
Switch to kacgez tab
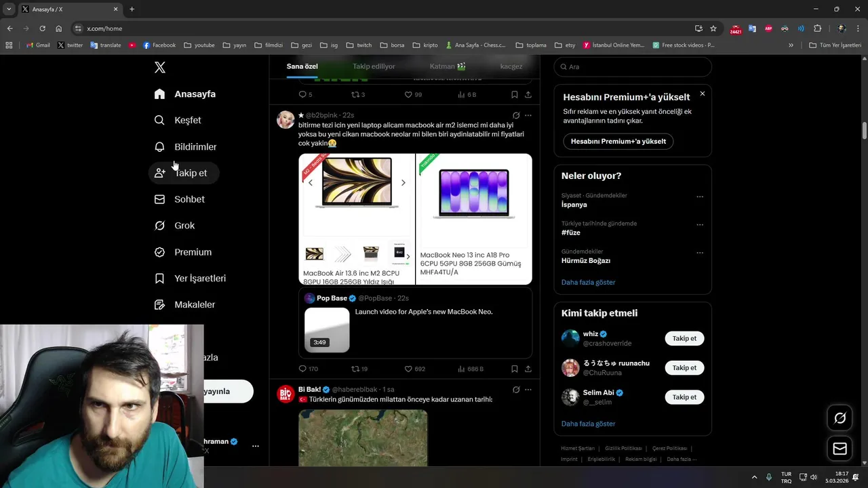point(511,66)
